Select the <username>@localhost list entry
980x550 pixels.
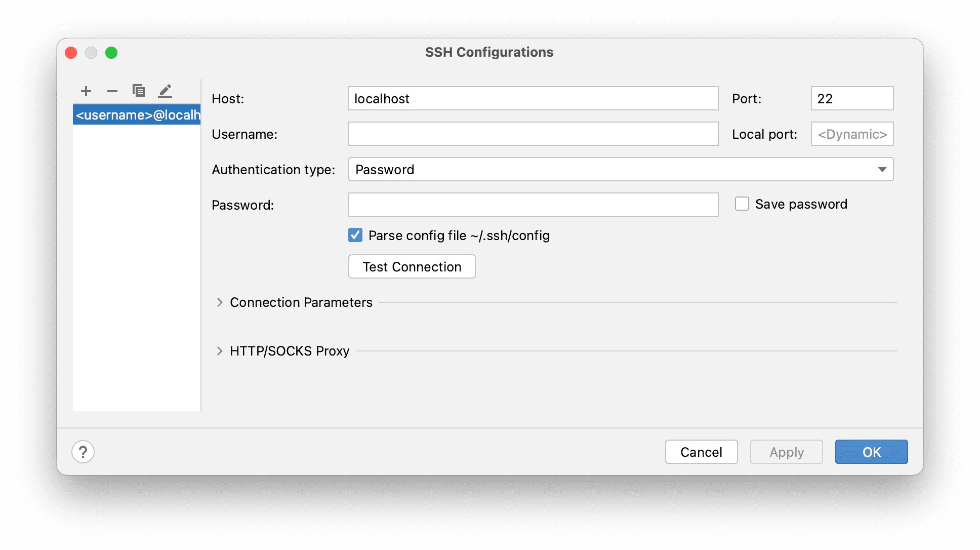pyautogui.click(x=137, y=115)
